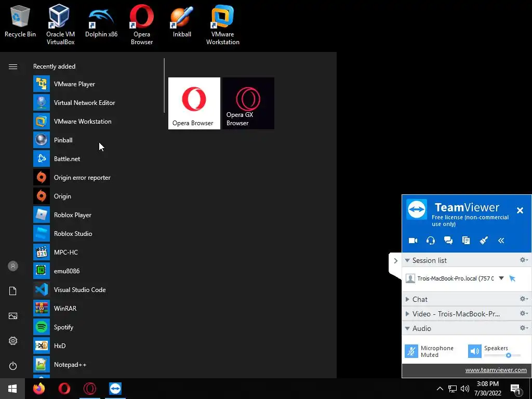Viewport: 532px width, 399px height.
Task: Open Firefox from the taskbar
Action: 39,389
